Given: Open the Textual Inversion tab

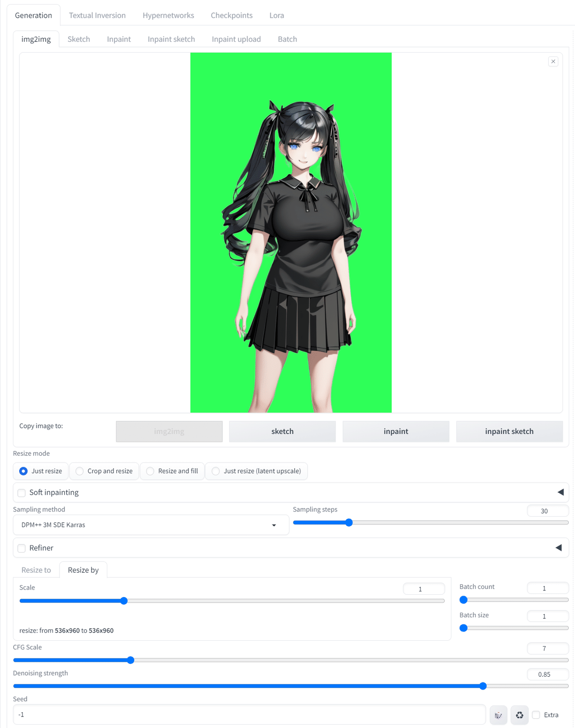Looking at the screenshot, I should [x=97, y=15].
